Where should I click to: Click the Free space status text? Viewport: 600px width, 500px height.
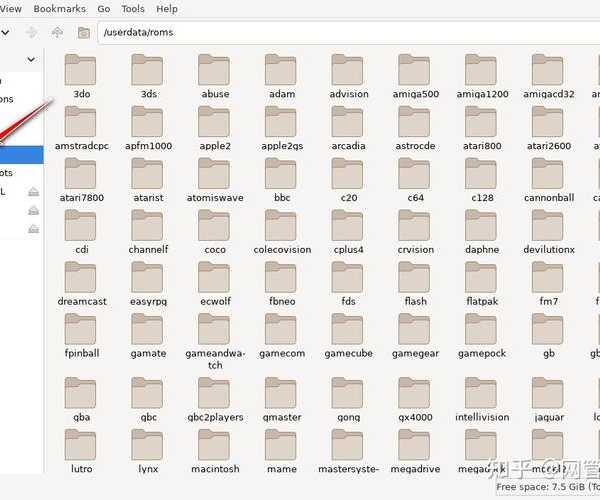(548, 487)
